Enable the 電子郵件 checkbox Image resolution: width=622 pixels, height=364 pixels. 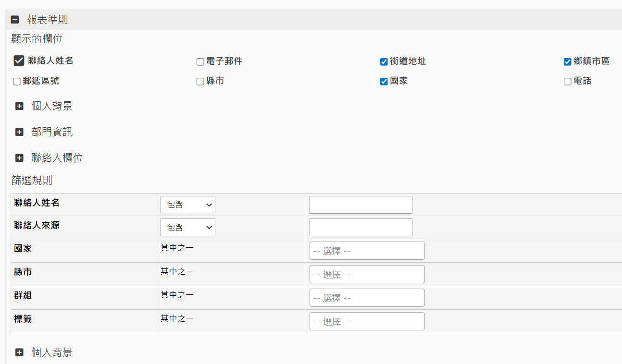coord(200,61)
